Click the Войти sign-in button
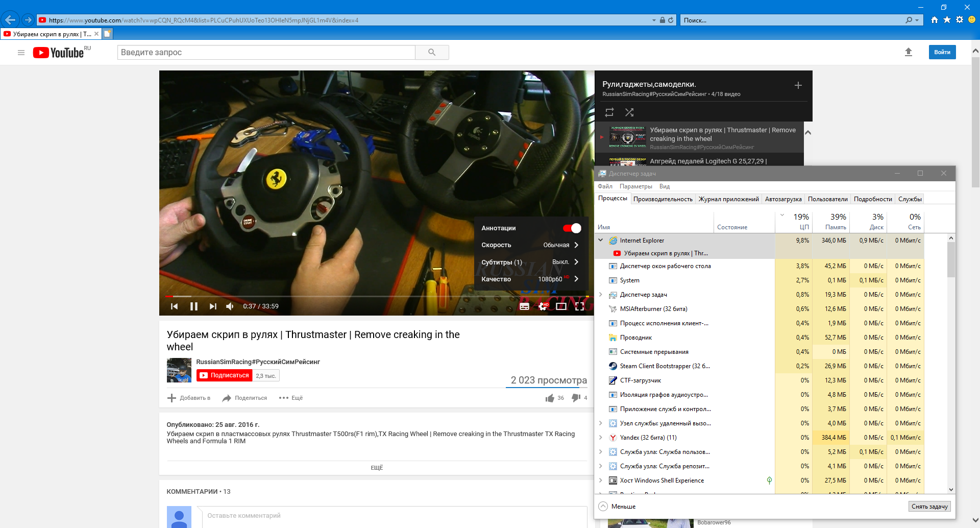This screenshot has height=528, width=980. pos(942,52)
